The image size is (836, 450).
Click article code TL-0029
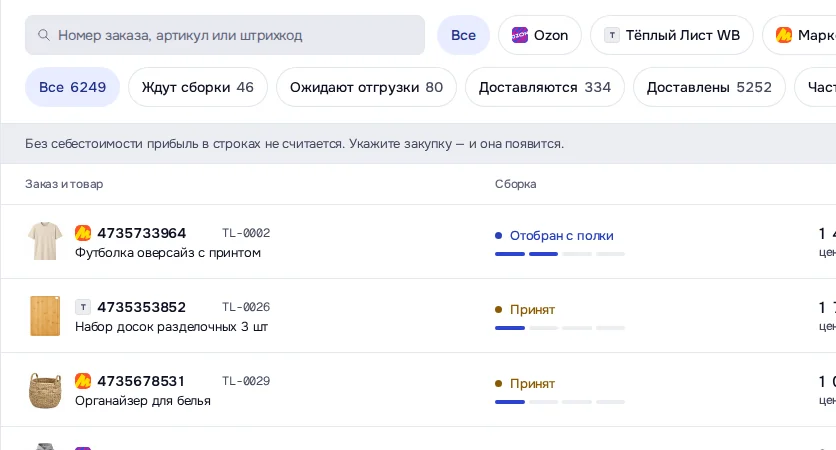pyautogui.click(x=246, y=381)
